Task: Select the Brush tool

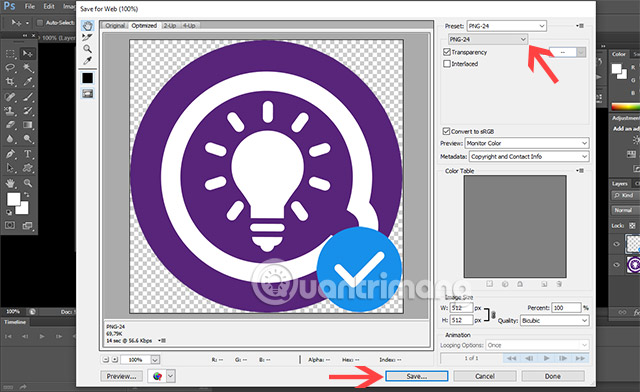Action: (x=28, y=97)
